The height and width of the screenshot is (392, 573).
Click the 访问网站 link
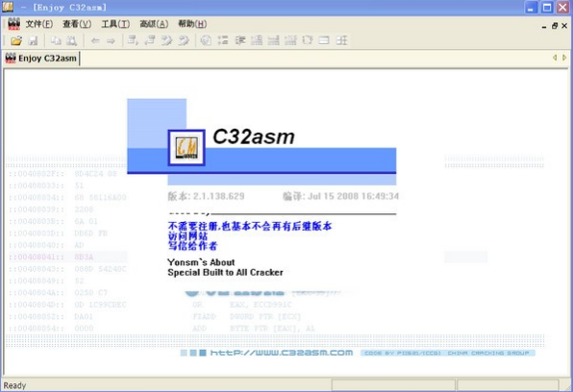187,236
